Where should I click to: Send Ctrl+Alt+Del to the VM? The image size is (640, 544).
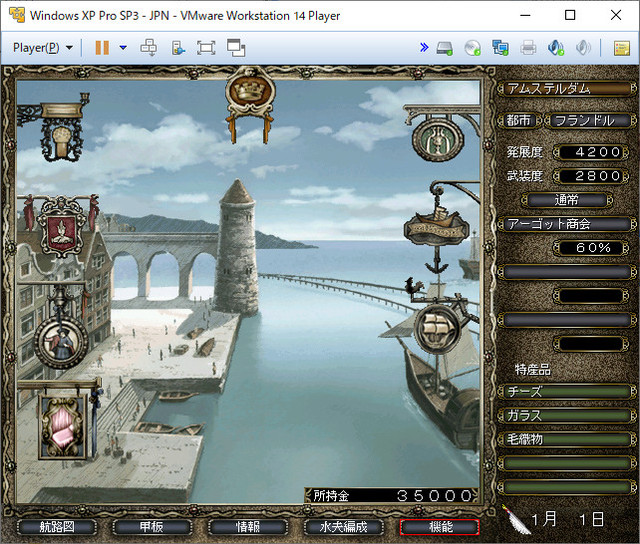click(x=149, y=48)
